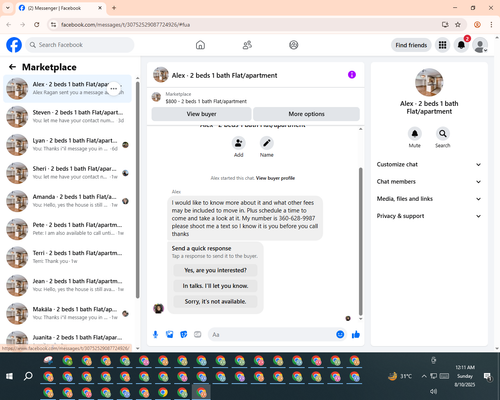Record a voice clip with the microphone icon
Image resolution: width=500 pixels, height=400 pixels.
[155, 334]
